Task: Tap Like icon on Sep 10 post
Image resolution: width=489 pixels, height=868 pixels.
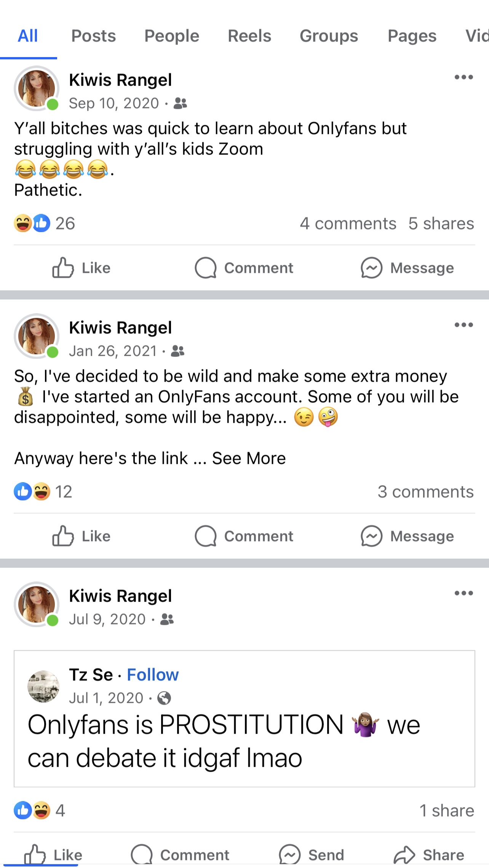Action: tap(63, 268)
